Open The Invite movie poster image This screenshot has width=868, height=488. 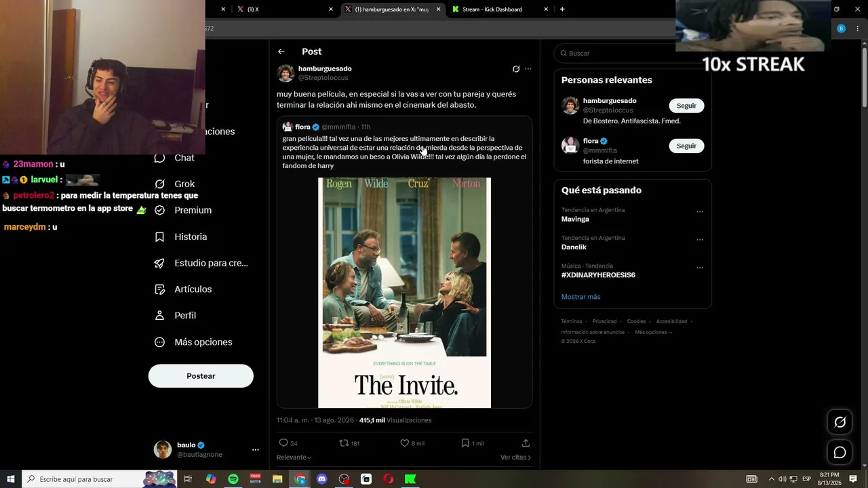point(404,293)
